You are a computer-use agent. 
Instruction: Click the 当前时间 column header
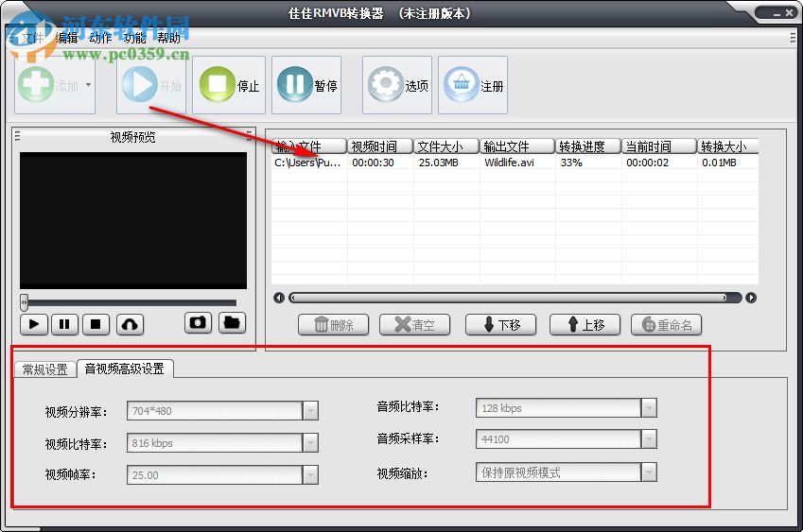click(659, 146)
